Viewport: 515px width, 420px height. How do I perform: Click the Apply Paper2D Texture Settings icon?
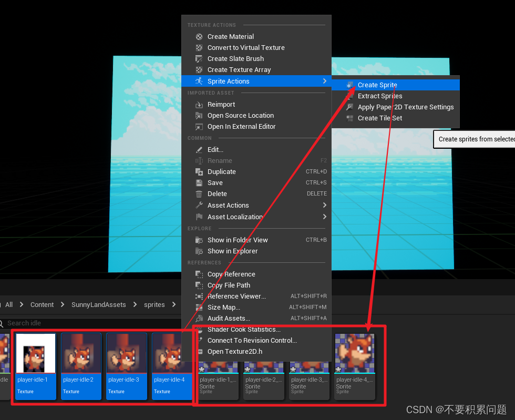349,107
